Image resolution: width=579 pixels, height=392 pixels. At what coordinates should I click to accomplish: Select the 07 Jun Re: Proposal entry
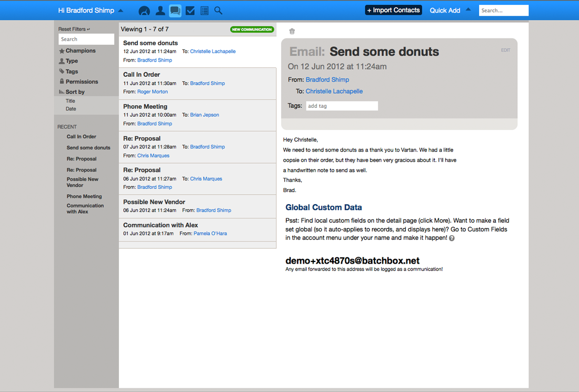[197, 147]
